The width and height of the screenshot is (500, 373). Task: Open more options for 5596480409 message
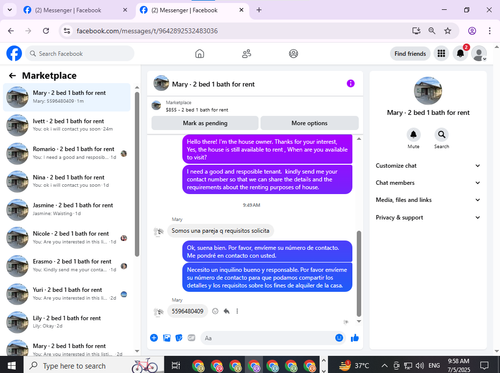click(237, 311)
